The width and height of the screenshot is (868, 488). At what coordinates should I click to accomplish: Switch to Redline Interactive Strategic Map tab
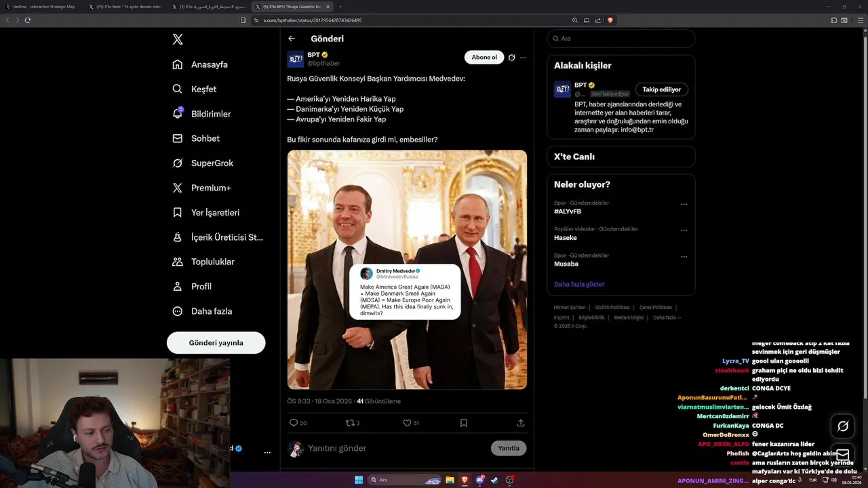click(41, 7)
